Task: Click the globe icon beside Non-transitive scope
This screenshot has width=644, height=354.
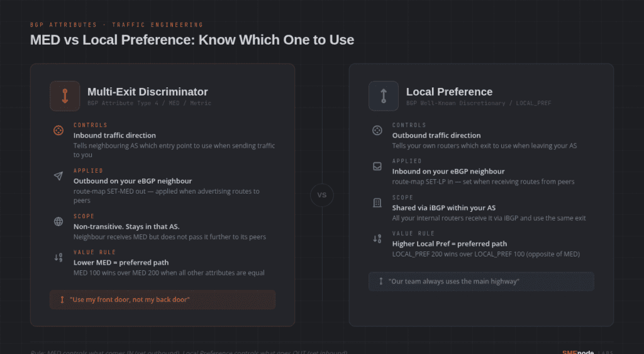Action: pos(58,222)
